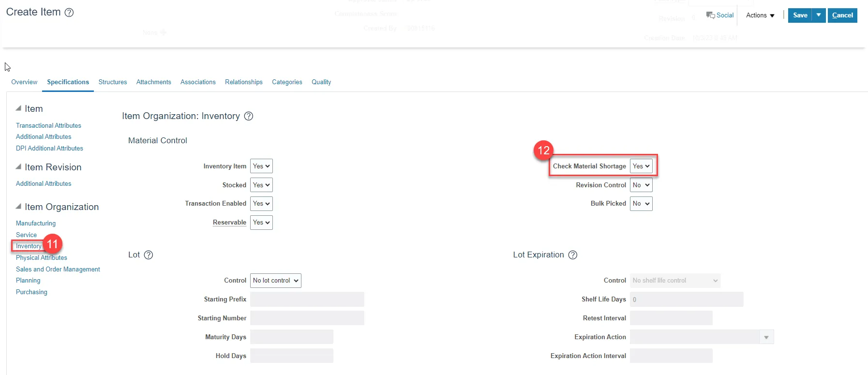868x375 pixels.
Task: Click the Lot Expiration help icon
Action: click(x=573, y=255)
